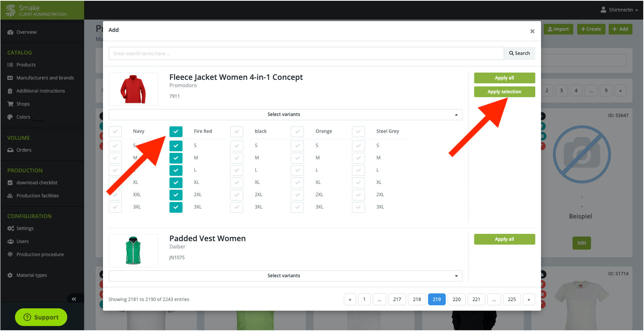The height and width of the screenshot is (331, 644).
Task: Click the Import button
Action: click(558, 29)
